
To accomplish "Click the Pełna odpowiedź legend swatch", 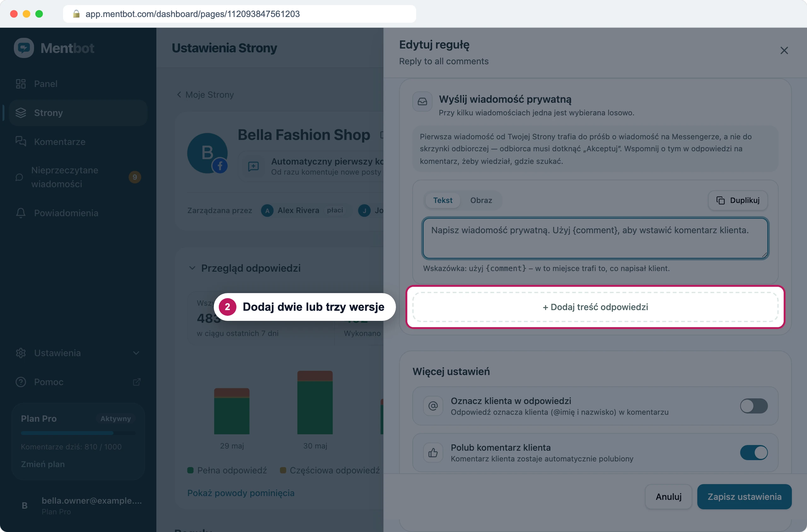I will point(190,470).
